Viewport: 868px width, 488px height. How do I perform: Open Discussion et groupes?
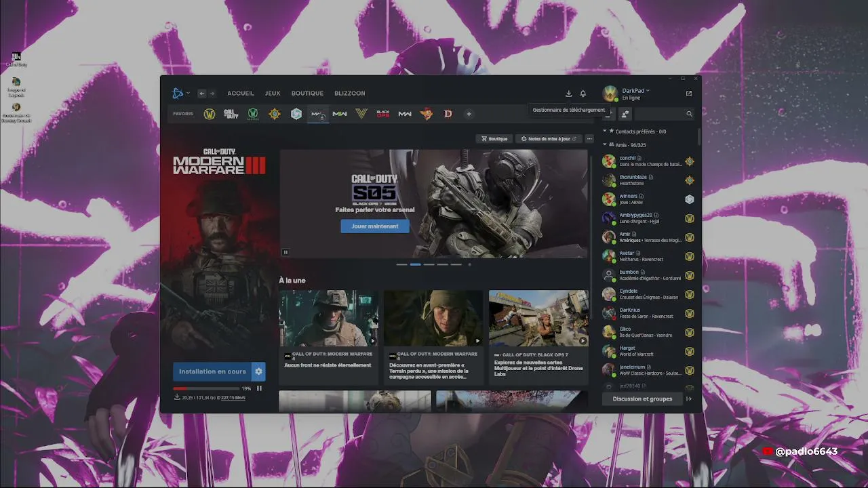[x=642, y=399]
